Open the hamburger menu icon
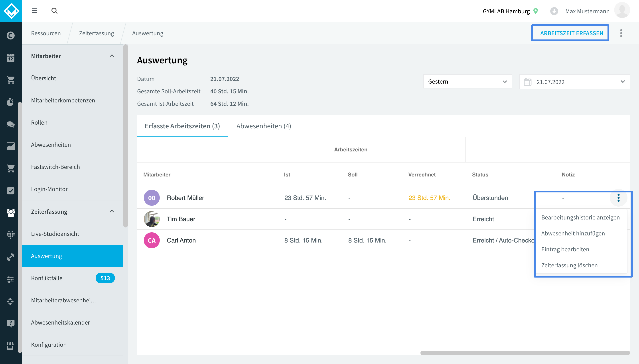 pos(35,11)
